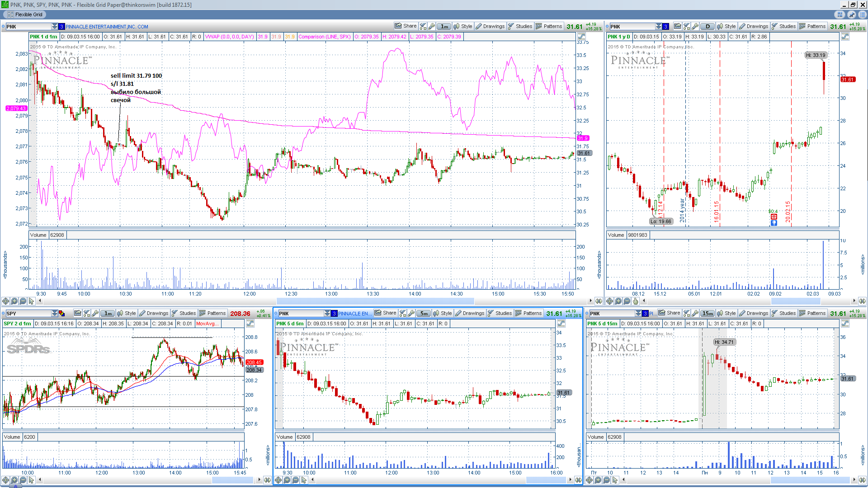Viewport: 868px width, 488px height.
Task: Toggle axis scale icon in top-left chart
Action: [x=581, y=37]
